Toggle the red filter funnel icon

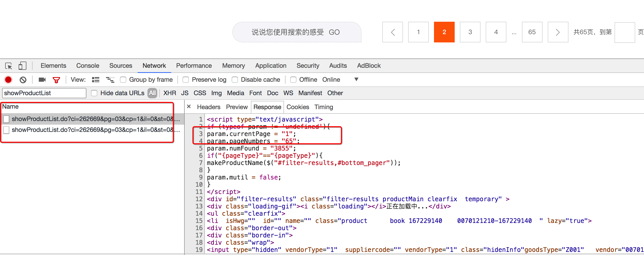[x=56, y=80]
